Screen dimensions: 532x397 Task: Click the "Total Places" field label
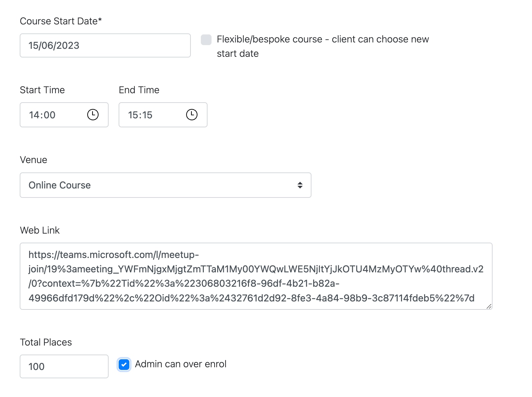[x=46, y=342]
